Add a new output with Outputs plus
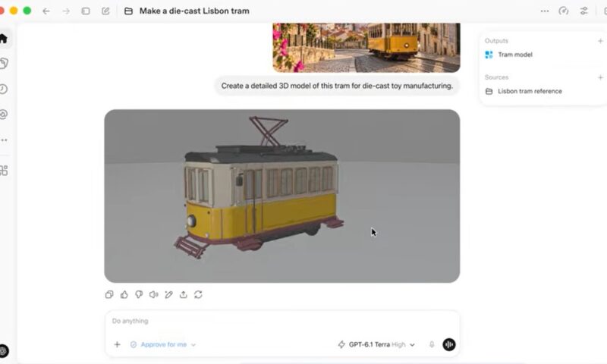Screen dimensions: 607x364 600,41
